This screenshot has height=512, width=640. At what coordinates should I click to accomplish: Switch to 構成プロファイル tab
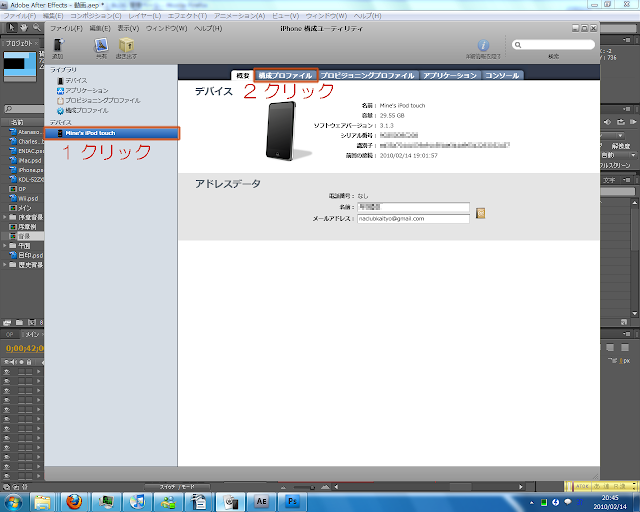(285, 76)
